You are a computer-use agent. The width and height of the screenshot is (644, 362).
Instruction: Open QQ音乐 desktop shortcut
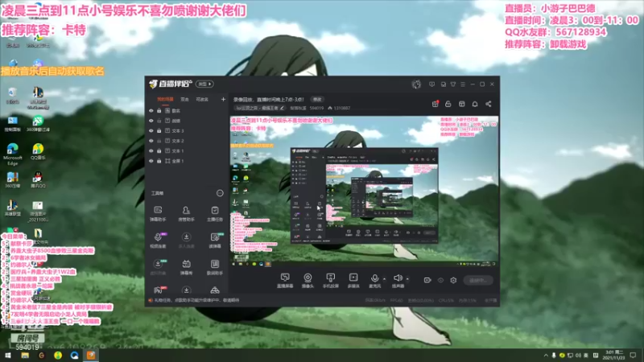[x=38, y=151]
